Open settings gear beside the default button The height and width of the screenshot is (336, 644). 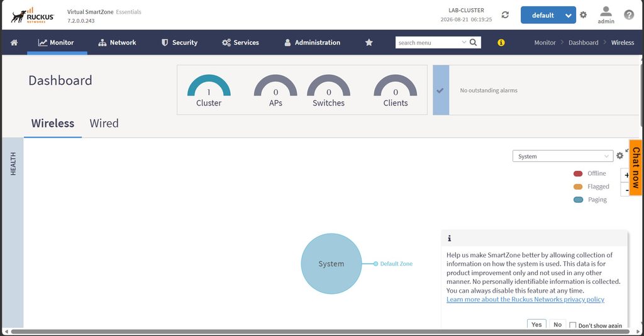click(583, 15)
